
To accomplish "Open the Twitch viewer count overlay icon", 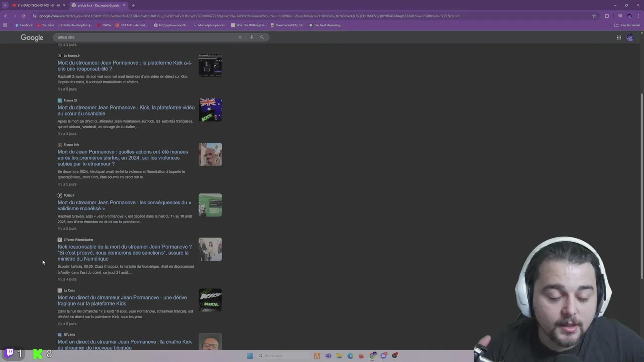I will [10, 354].
